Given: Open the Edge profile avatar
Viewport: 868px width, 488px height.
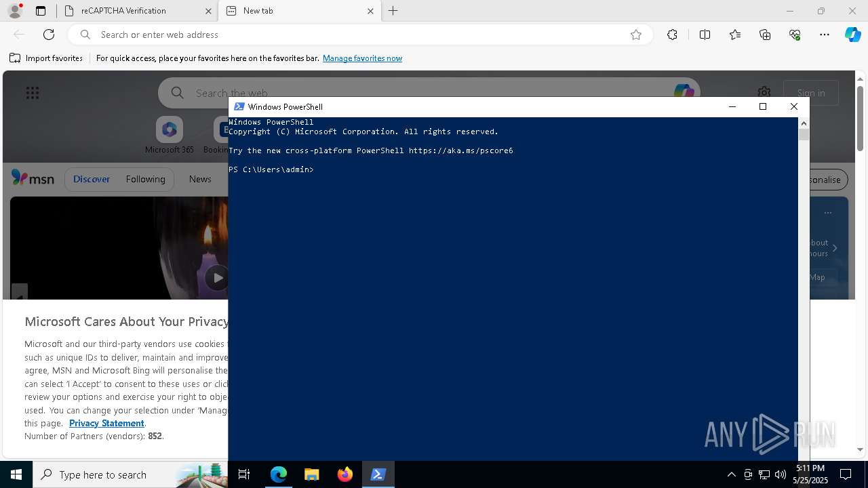Looking at the screenshot, I should (14, 11).
